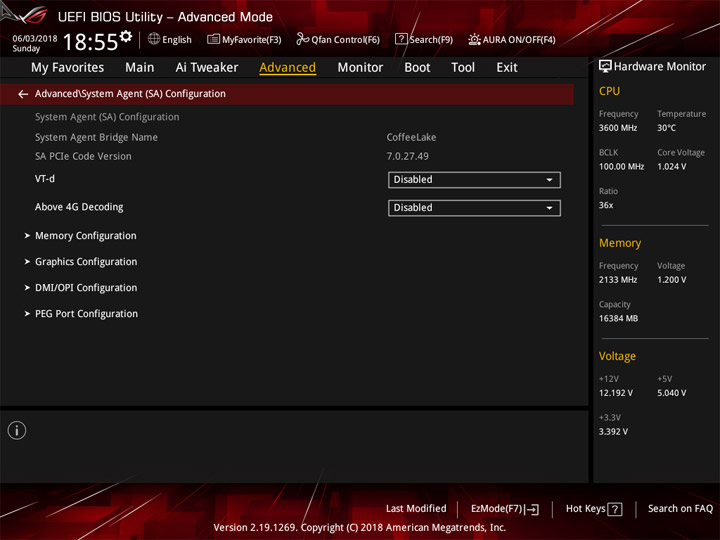
Task: Click BCLK 100.00 MHz value
Action: tap(621, 167)
